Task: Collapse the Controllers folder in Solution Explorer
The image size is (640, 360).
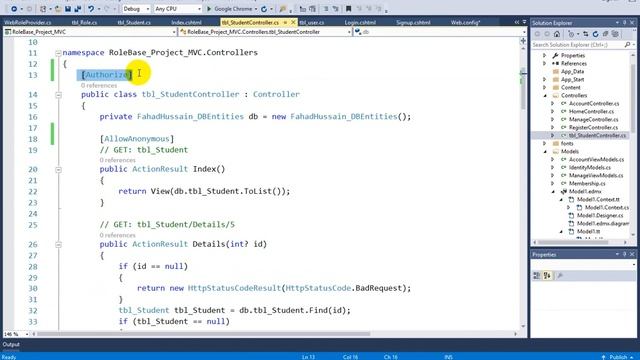Action: point(545,96)
